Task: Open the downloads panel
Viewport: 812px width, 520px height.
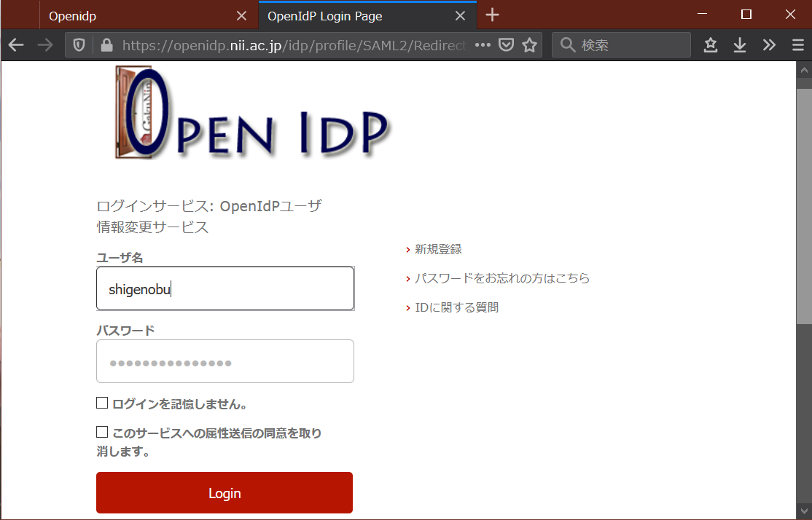Action: point(740,46)
